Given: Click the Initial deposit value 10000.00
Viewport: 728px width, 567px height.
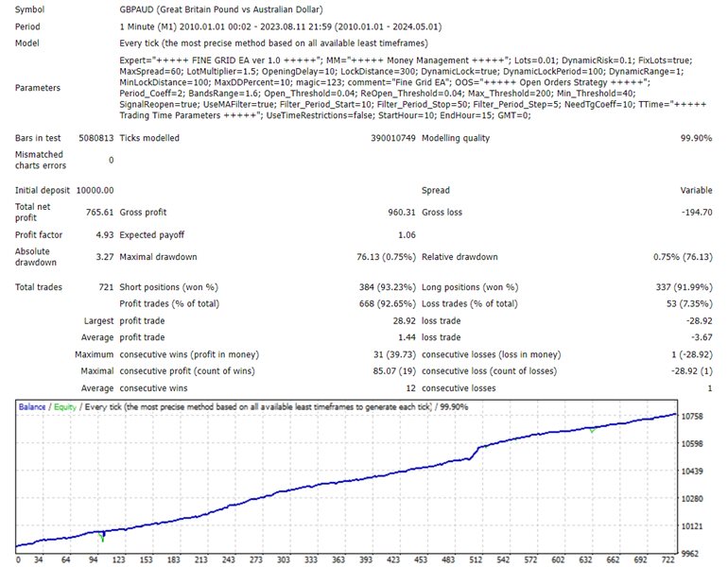Looking at the screenshot, I should pos(95,190).
